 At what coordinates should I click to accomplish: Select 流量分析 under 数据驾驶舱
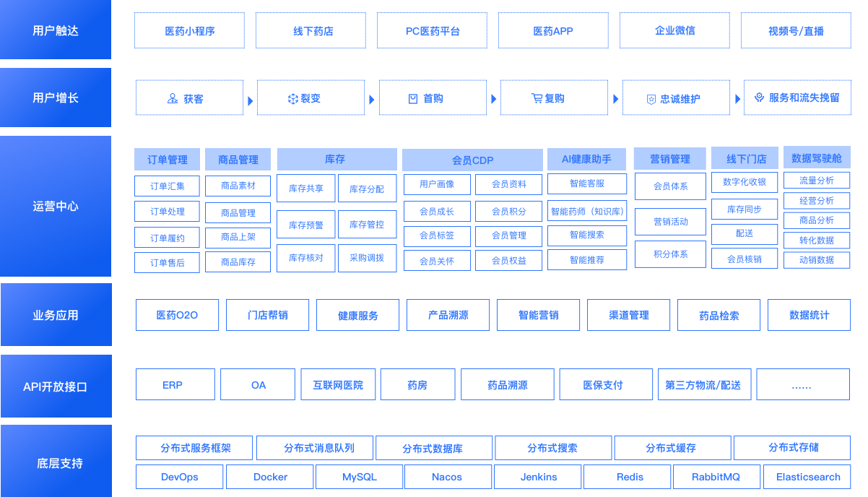[x=817, y=181]
